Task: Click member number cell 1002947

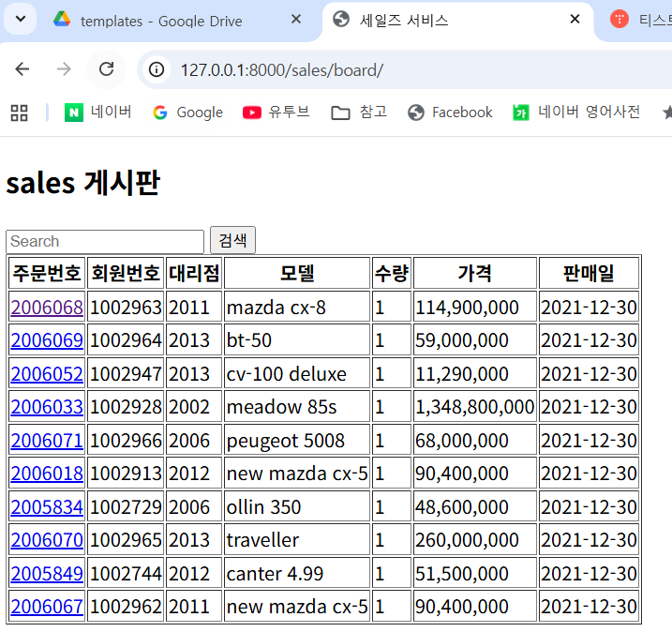Action: point(126,373)
